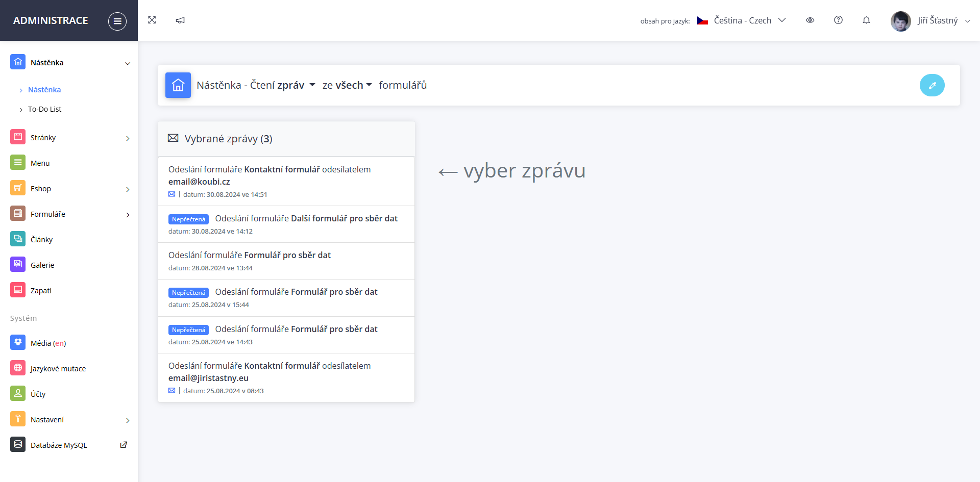Click Nepřečtená badge on 14:12 message

(188, 219)
